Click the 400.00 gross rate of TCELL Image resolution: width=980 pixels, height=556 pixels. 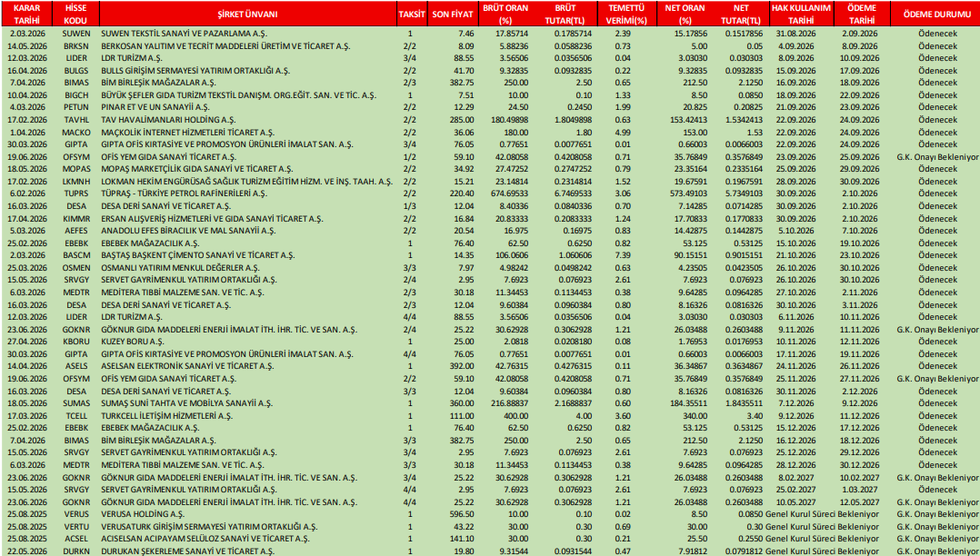[515, 415]
